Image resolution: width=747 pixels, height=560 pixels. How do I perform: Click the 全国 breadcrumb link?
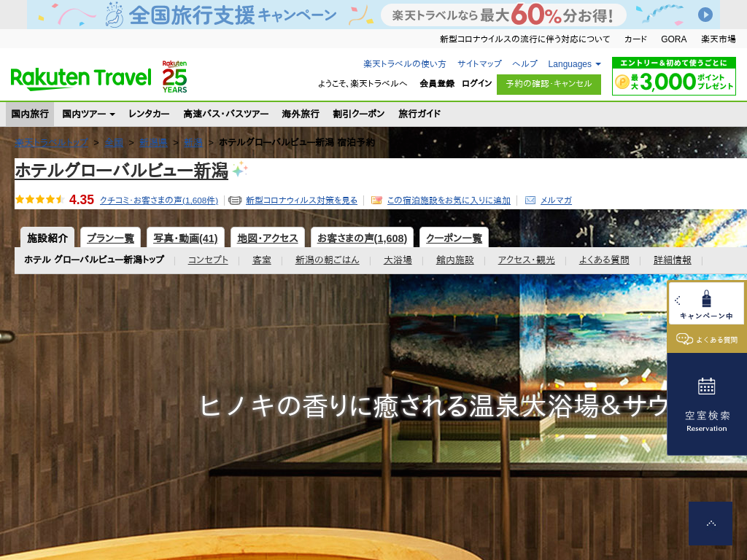pos(114,142)
